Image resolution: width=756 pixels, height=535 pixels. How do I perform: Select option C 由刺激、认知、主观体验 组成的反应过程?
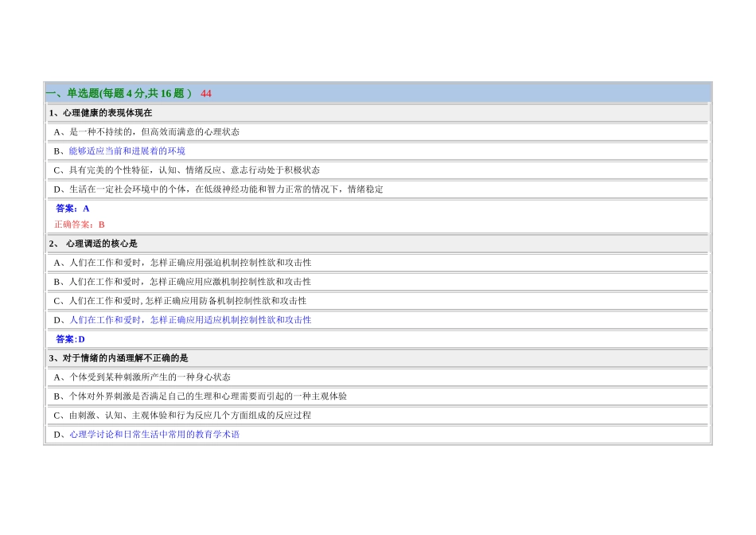[x=182, y=416]
